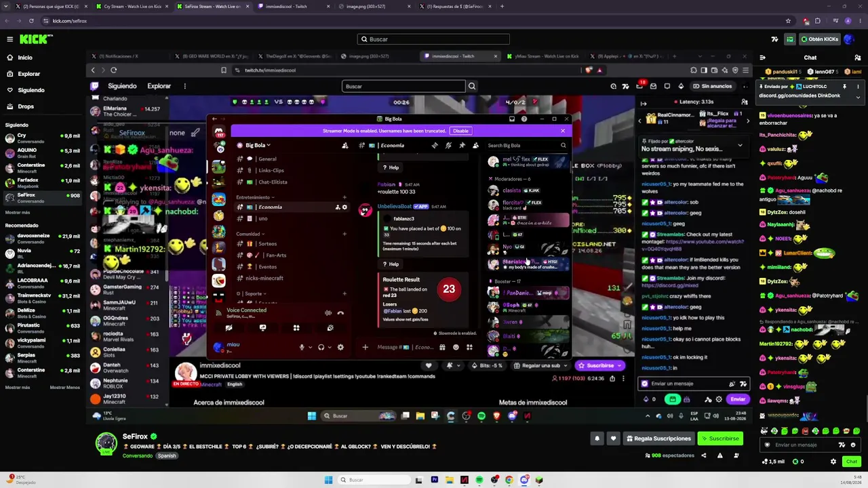This screenshot has width=868, height=488.
Task: Report the SeFirox stream warning icon
Action: point(720,455)
